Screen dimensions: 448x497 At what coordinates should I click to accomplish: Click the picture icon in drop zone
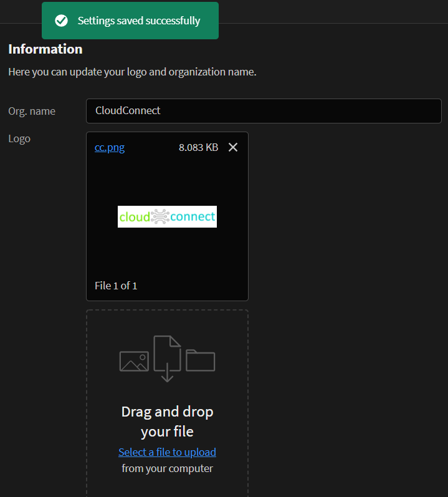(x=134, y=361)
